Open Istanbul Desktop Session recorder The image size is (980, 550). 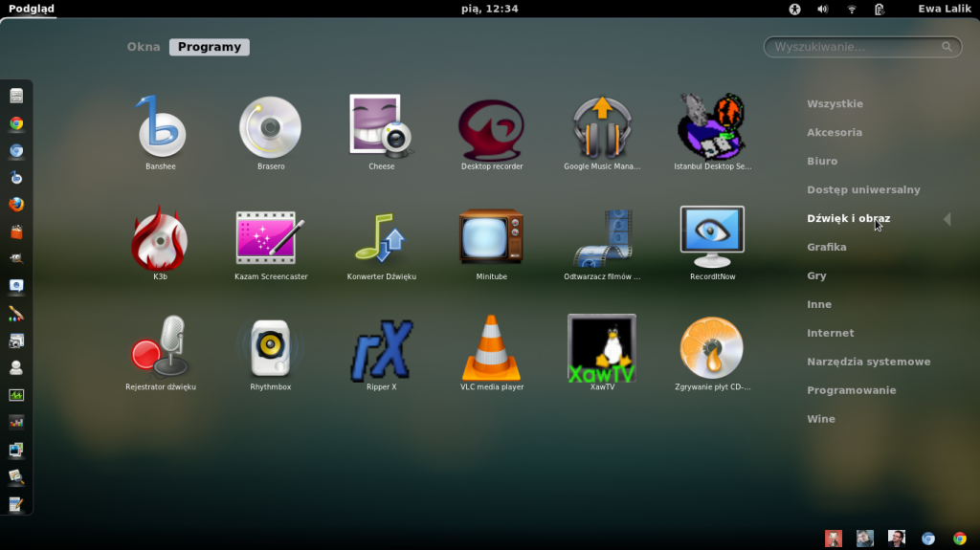point(712,132)
